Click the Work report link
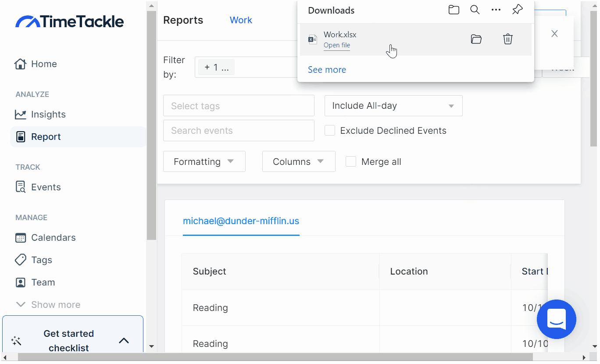Image resolution: width=600 pixels, height=364 pixels. click(x=241, y=20)
